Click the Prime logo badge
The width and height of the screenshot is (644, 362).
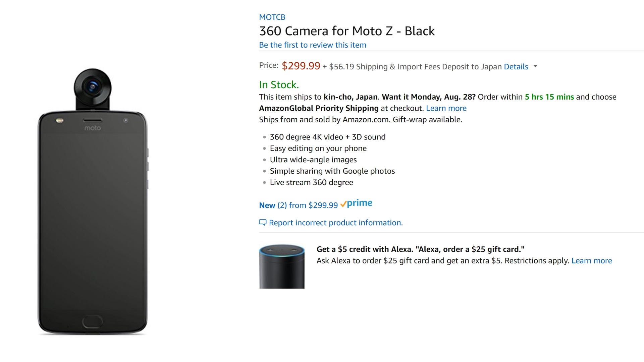pyautogui.click(x=356, y=203)
